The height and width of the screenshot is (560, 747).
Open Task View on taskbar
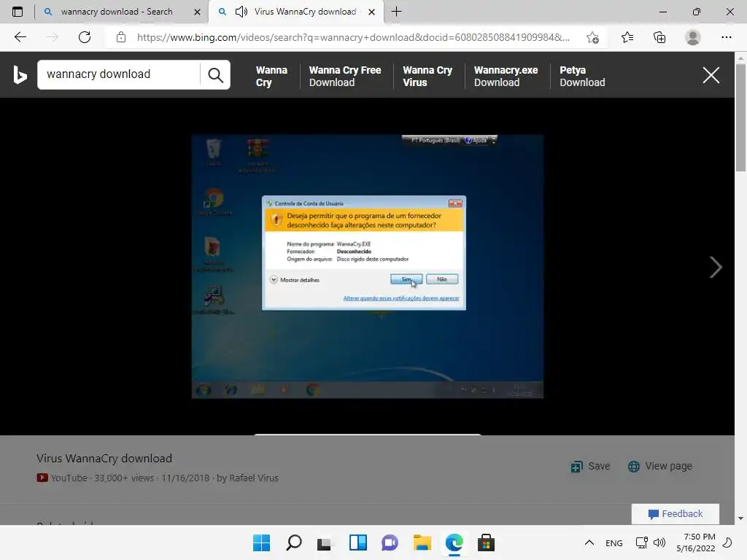[325, 542]
